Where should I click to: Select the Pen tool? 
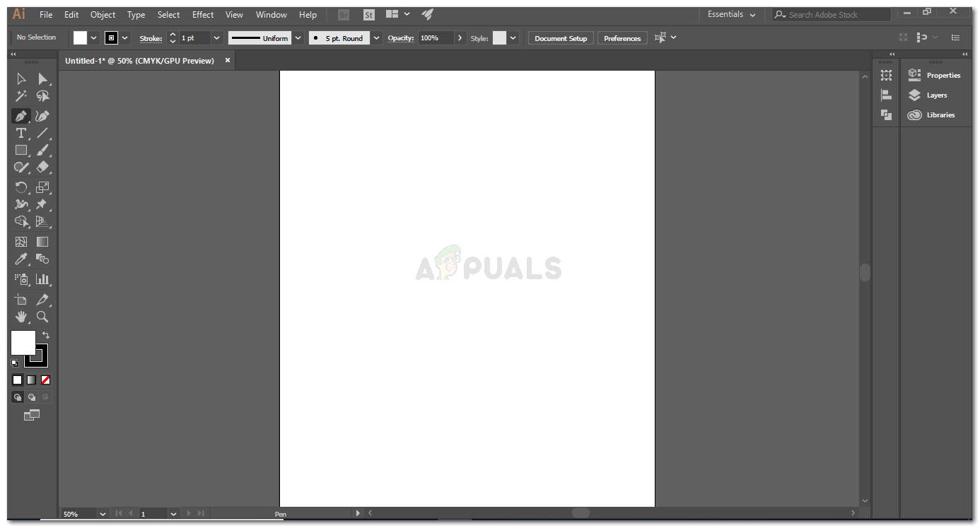click(x=21, y=116)
